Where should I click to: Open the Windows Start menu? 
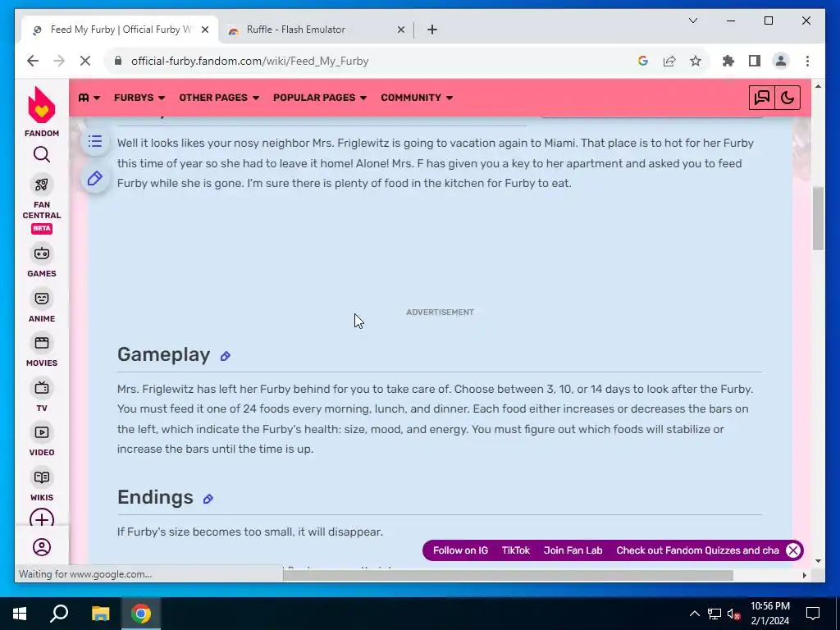coord(20,614)
